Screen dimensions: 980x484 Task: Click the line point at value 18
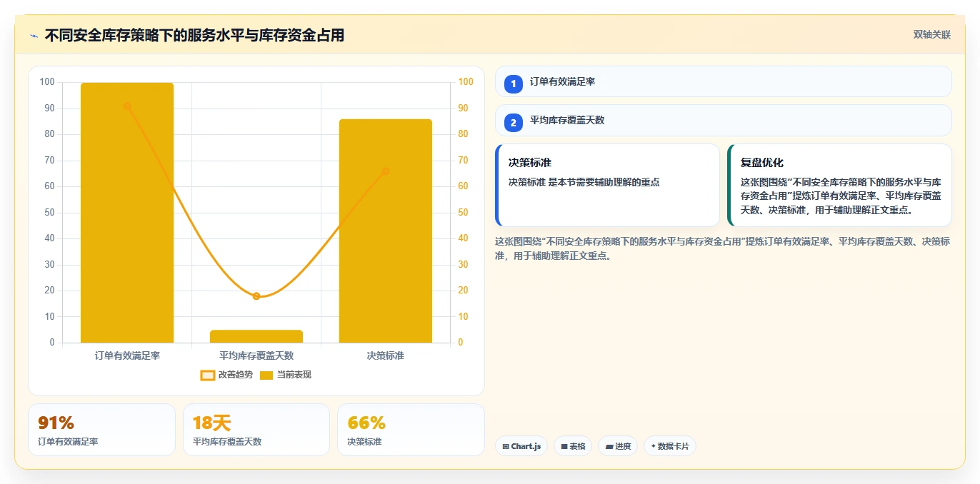pyautogui.click(x=256, y=296)
